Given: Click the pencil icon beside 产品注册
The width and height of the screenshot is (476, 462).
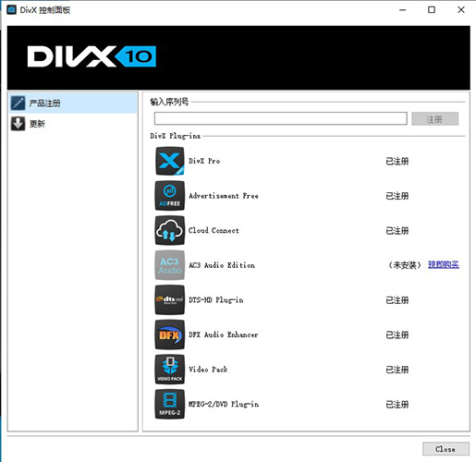Looking at the screenshot, I should click(x=18, y=103).
